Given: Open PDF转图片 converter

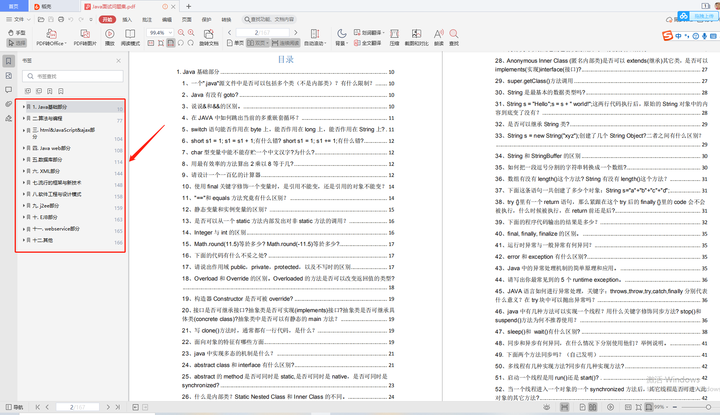Looking at the screenshot, I should pos(85,37).
